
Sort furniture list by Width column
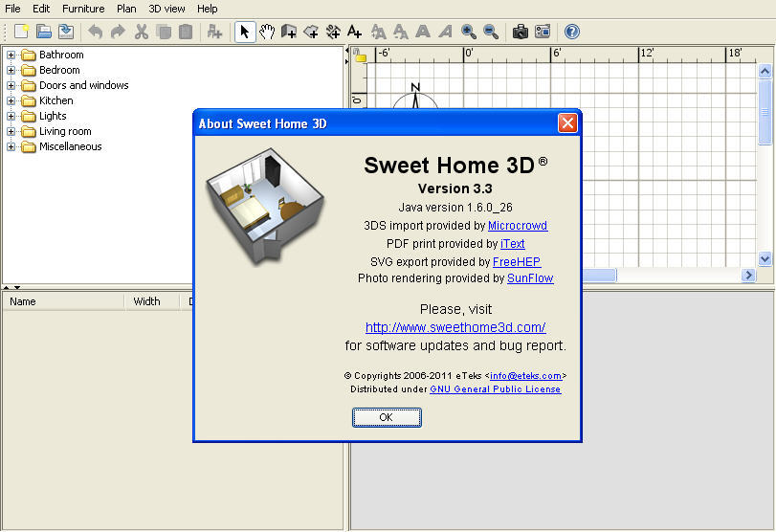152,301
